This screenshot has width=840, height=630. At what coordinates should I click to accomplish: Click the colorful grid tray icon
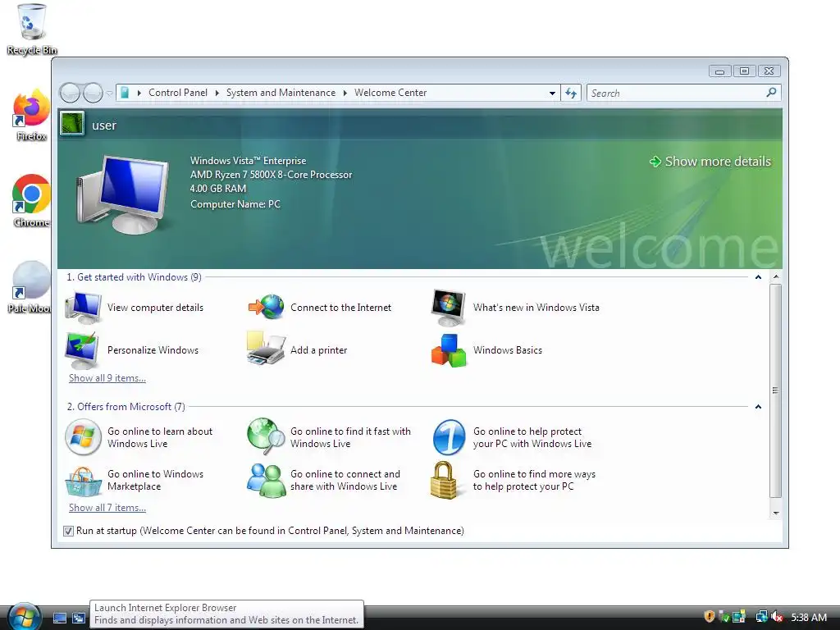click(x=739, y=617)
